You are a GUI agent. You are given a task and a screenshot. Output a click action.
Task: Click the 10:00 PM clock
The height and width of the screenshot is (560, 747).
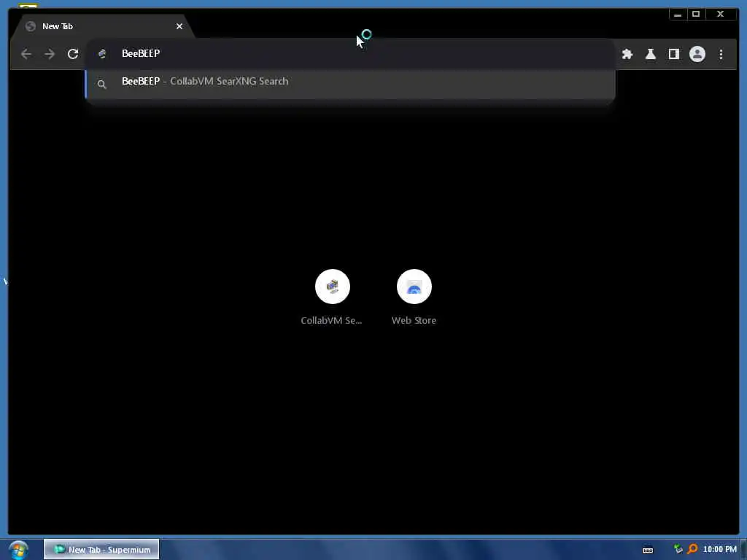[719, 549]
